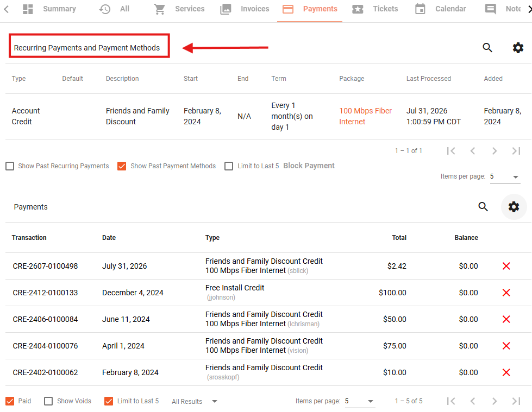The height and width of the screenshot is (412, 532).
Task: Go to previous page of recurring payments
Action: [473, 151]
